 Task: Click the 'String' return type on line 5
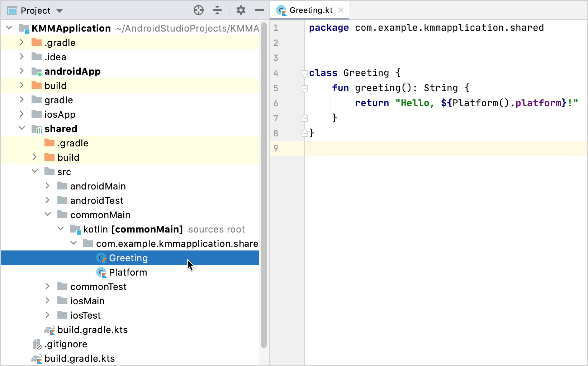tap(441, 88)
